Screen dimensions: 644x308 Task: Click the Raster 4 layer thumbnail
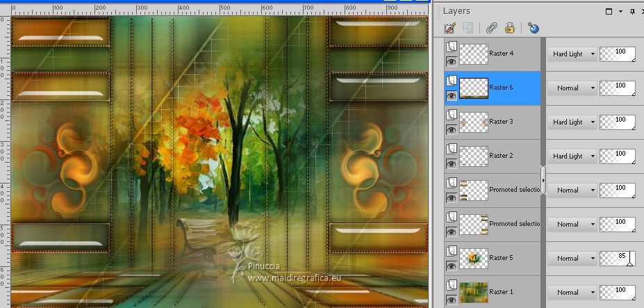click(474, 54)
